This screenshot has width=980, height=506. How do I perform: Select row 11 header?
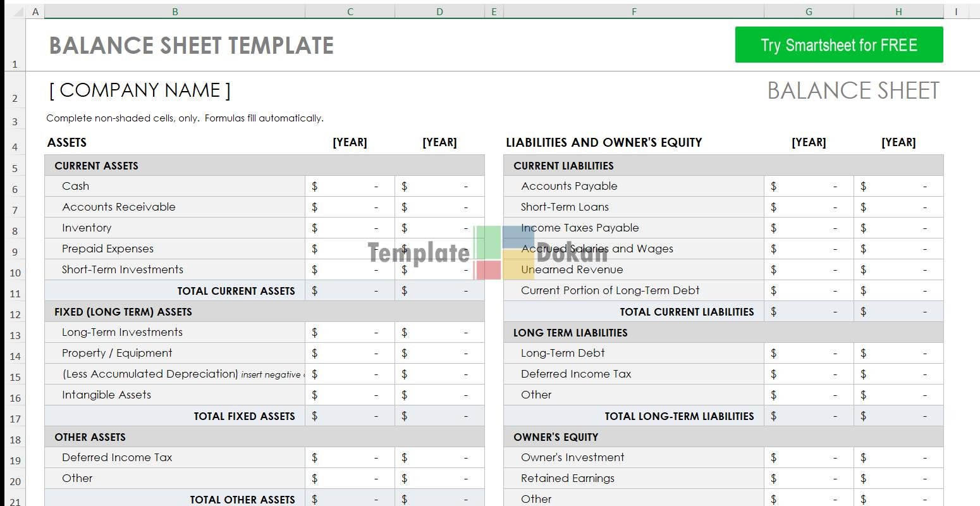[15, 293]
